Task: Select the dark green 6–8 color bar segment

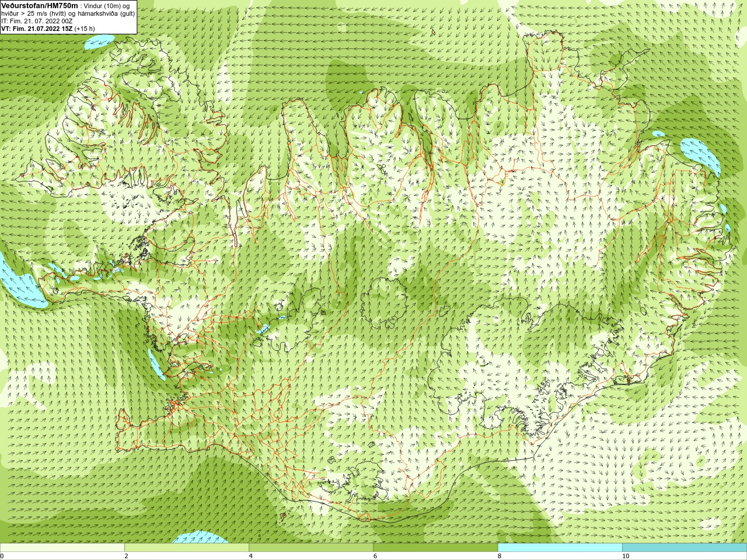Action: 435,548
